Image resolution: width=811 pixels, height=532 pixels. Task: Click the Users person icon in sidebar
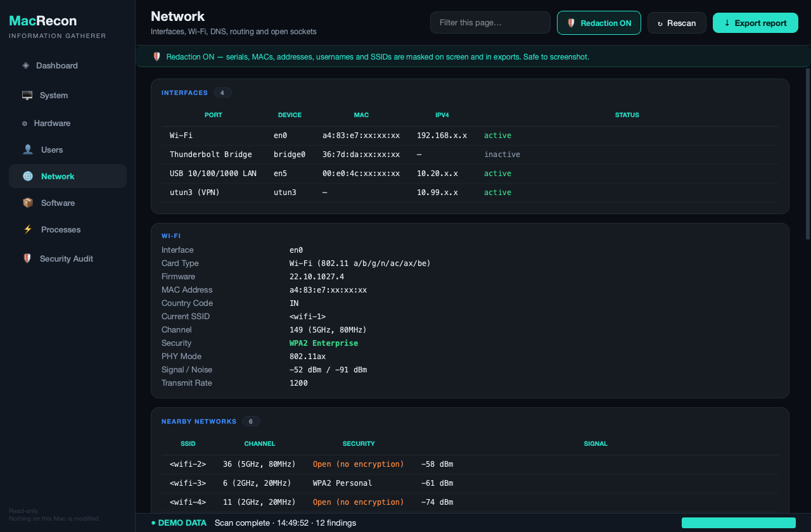(x=28, y=149)
